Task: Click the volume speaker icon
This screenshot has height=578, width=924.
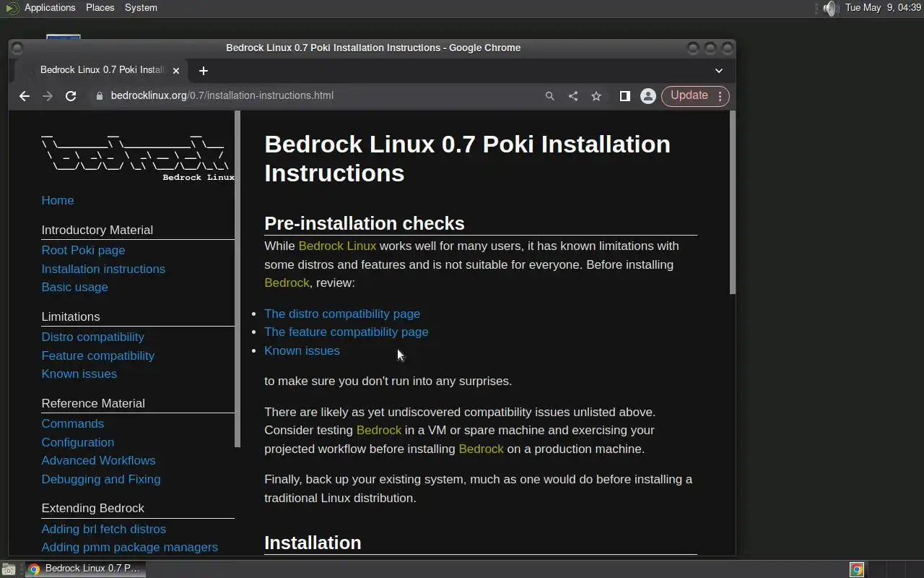Action: (x=830, y=8)
